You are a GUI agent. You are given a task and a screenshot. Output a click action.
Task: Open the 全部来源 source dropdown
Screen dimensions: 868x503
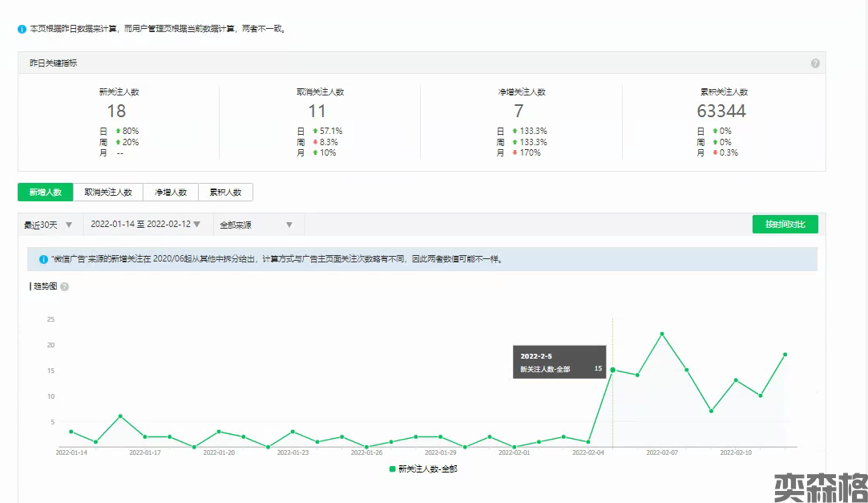coord(256,225)
